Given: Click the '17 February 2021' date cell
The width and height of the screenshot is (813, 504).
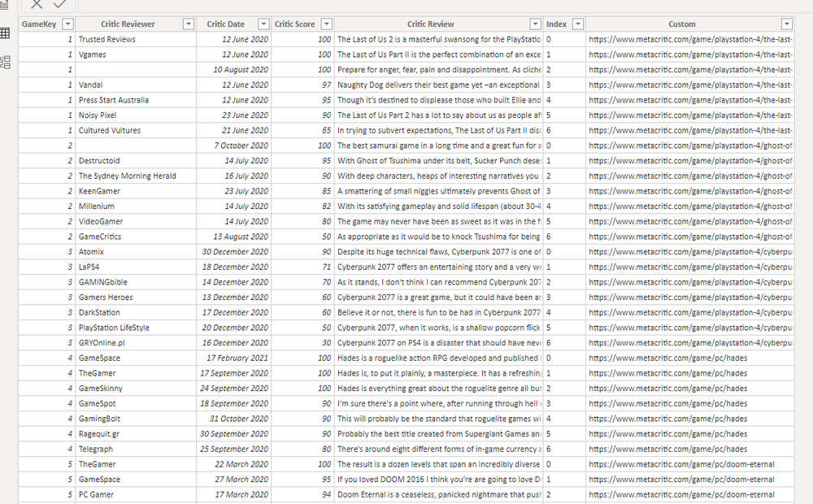Looking at the screenshot, I should [x=234, y=358].
